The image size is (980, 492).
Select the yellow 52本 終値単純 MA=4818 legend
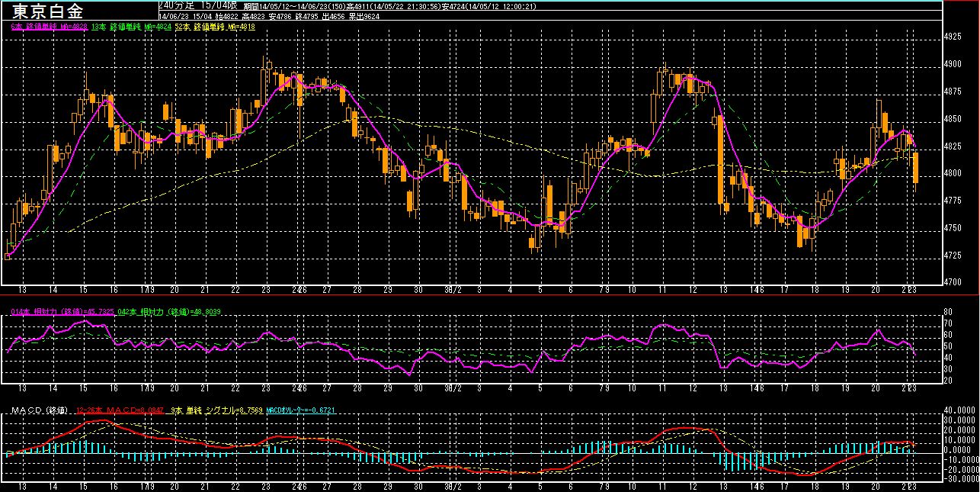pyautogui.click(x=215, y=27)
